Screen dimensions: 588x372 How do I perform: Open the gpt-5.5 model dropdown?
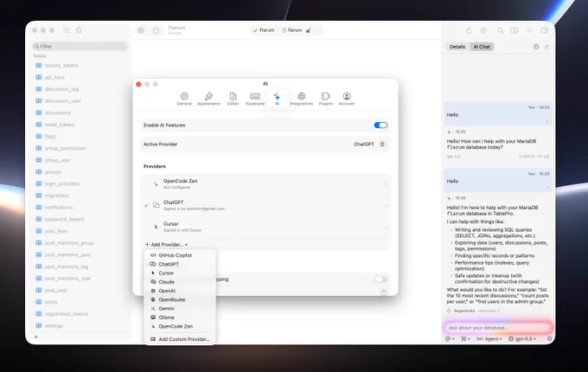522,338
